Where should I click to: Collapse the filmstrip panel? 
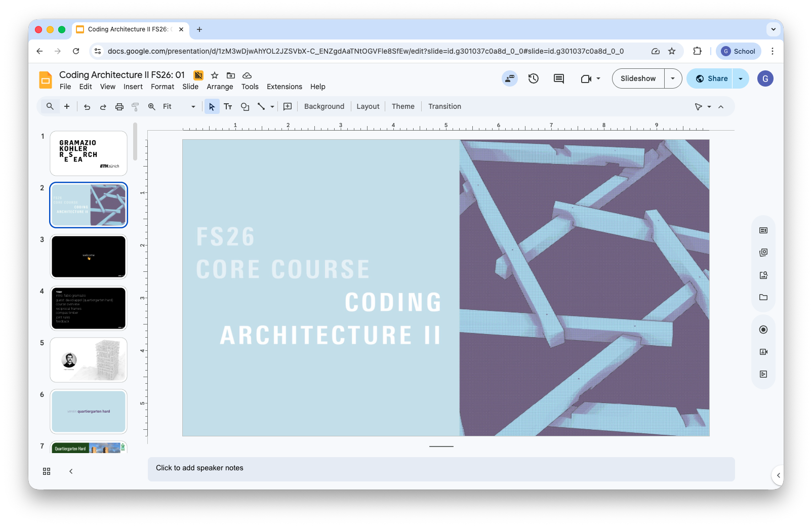71,471
